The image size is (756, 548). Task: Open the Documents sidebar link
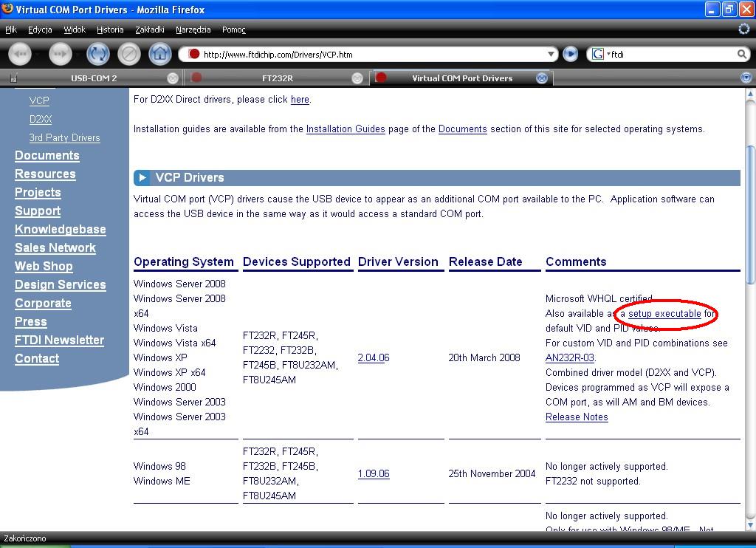[47, 155]
